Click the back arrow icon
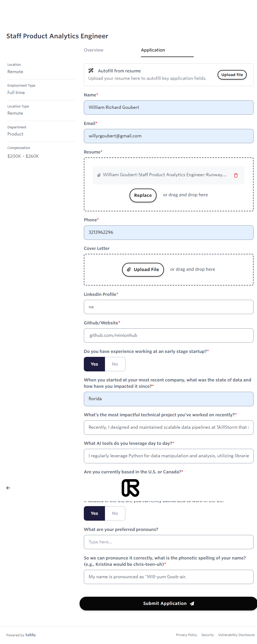 pos(8,488)
